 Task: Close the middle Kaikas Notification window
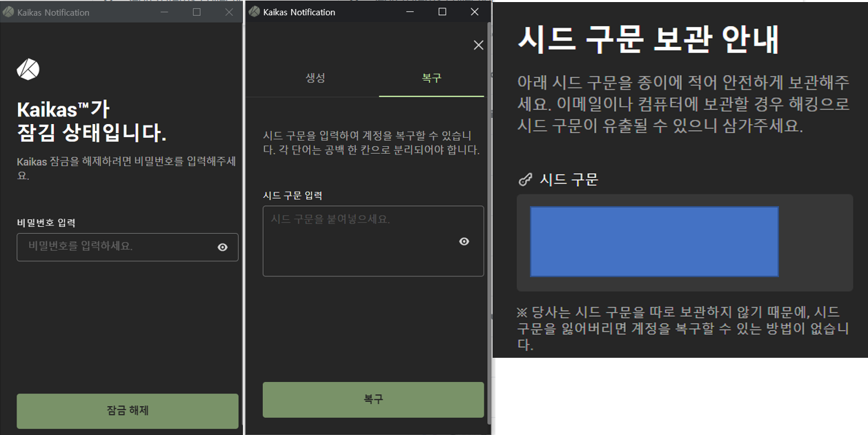[x=475, y=12]
